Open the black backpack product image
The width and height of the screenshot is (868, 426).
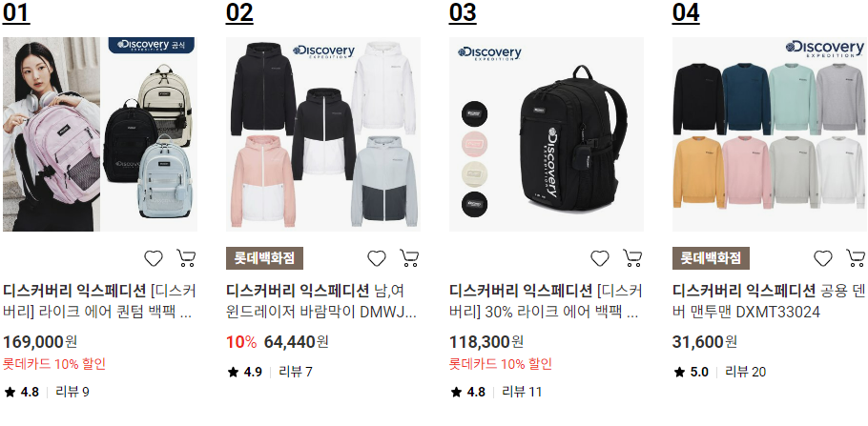tap(547, 134)
